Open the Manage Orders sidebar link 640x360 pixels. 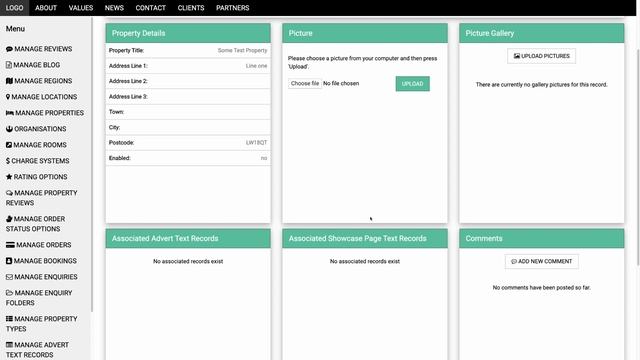pos(44,245)
